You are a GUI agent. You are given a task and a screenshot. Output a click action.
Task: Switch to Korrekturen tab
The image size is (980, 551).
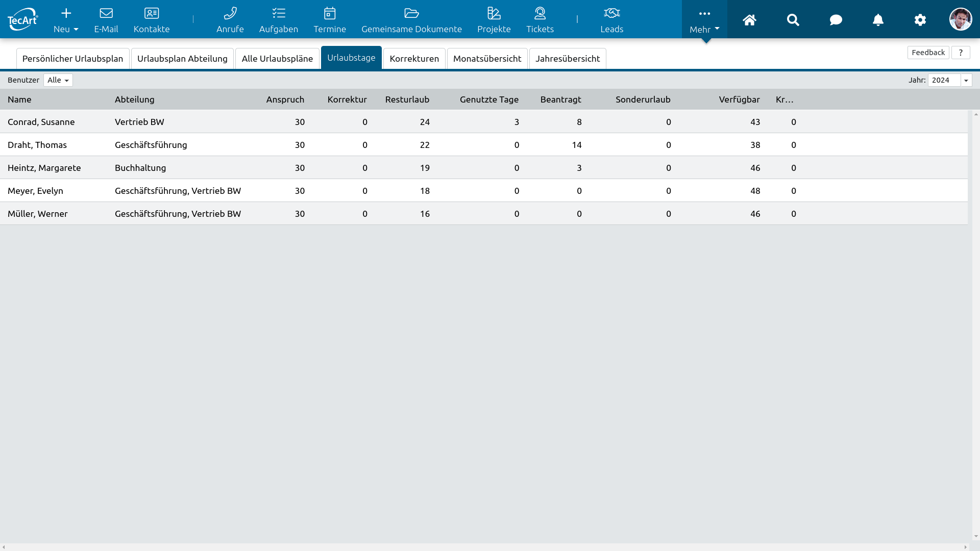(x=414, y=59)
